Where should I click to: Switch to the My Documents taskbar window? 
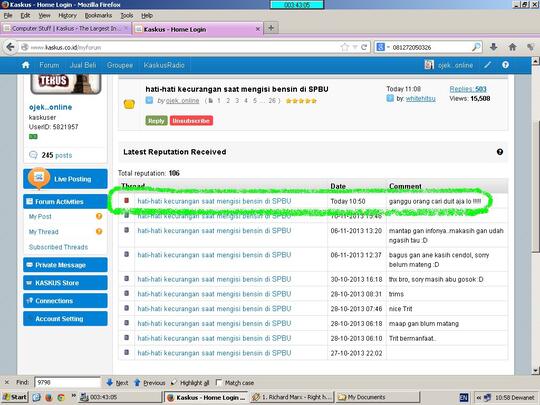[378, 397]
